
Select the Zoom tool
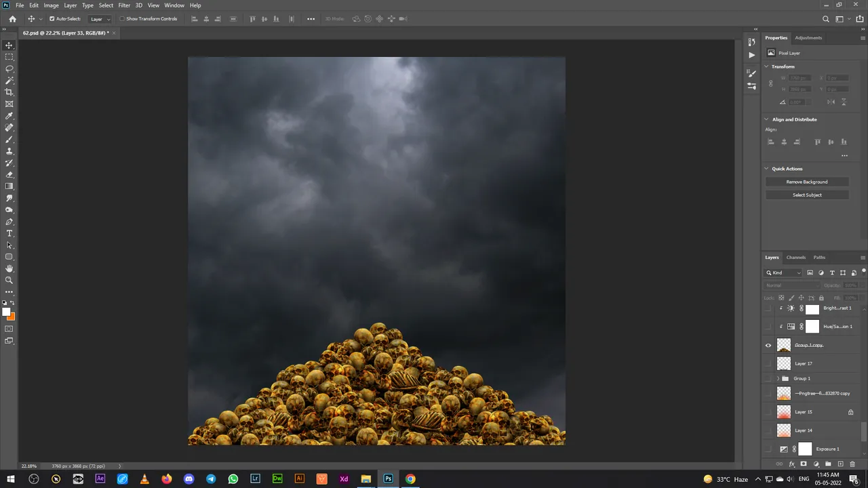coord(9,280)
